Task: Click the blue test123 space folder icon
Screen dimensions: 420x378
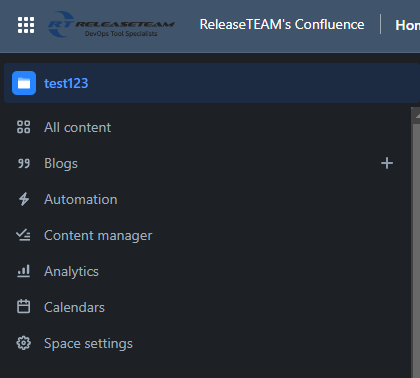Action: point(24,83)
